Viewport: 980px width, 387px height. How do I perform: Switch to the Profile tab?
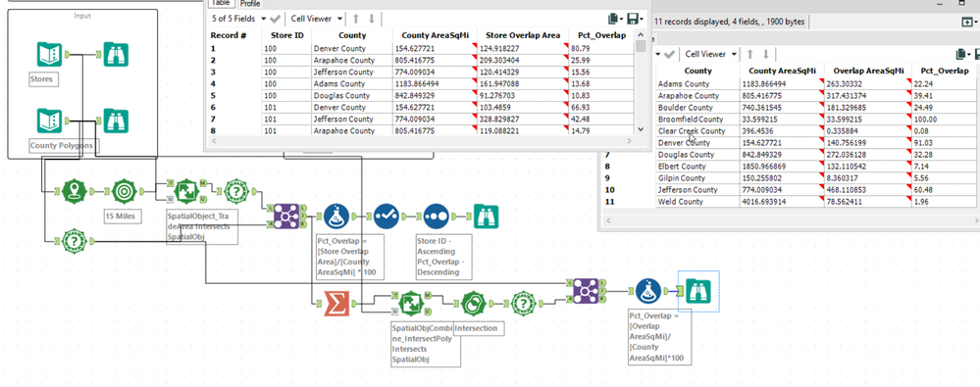click(x=250, y=4)
